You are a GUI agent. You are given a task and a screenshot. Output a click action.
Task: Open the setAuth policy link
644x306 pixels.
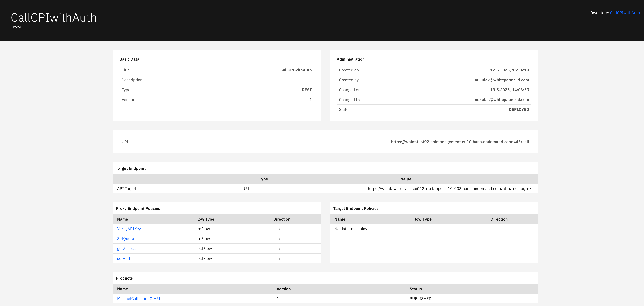124,258
